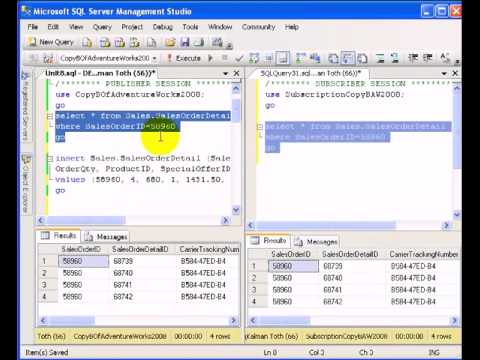Click the Database Engine Query icon

coord(87,42)
